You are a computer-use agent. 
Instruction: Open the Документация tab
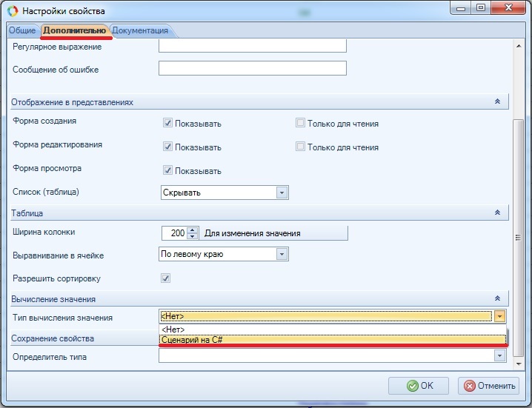click(140, 30)
